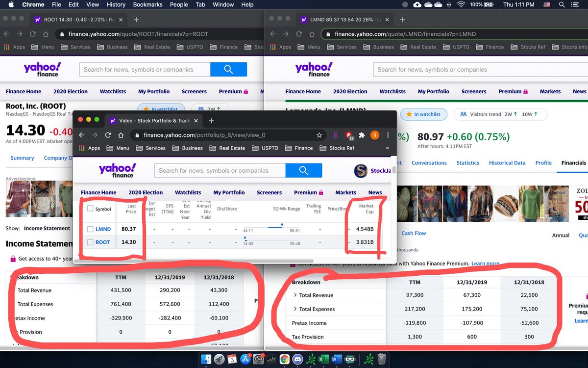Click the blue search button in ROOT window
588x368 pixels.
pos(228,69)
